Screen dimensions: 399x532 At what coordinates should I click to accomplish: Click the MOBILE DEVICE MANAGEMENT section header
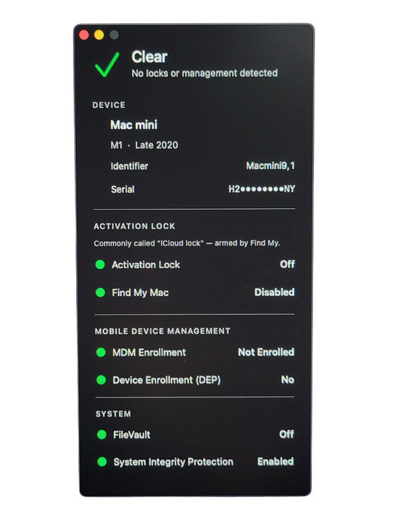[x=163, y=331]
